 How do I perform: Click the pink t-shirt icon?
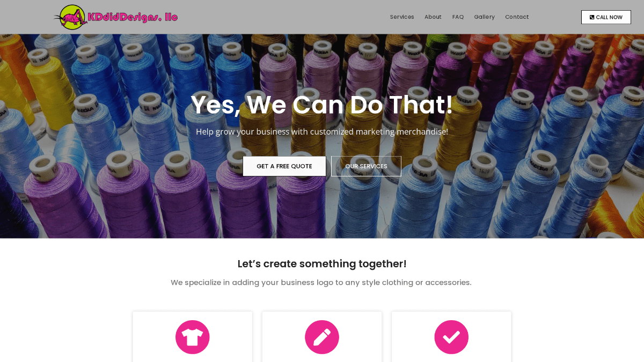click(192, 337)
